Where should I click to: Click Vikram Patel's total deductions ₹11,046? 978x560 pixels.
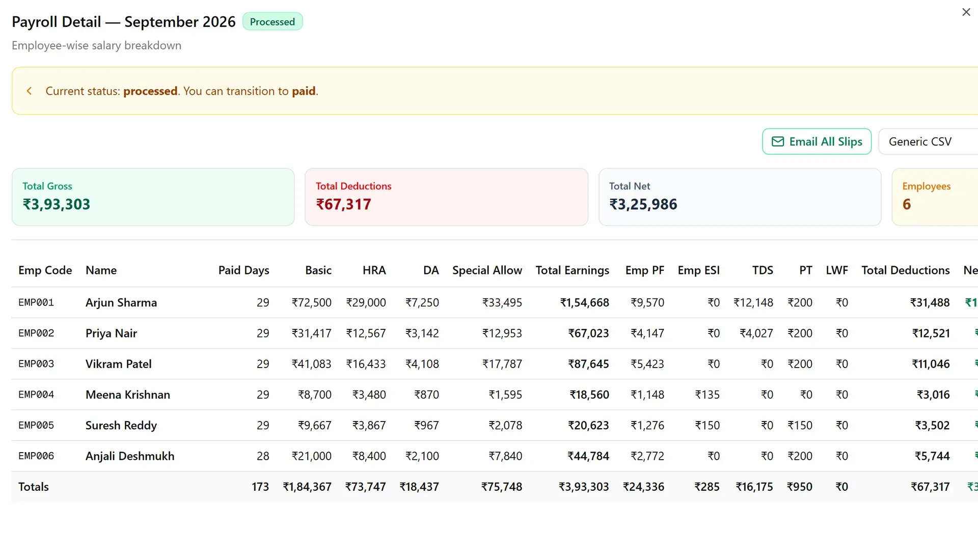tap(931, 364)
